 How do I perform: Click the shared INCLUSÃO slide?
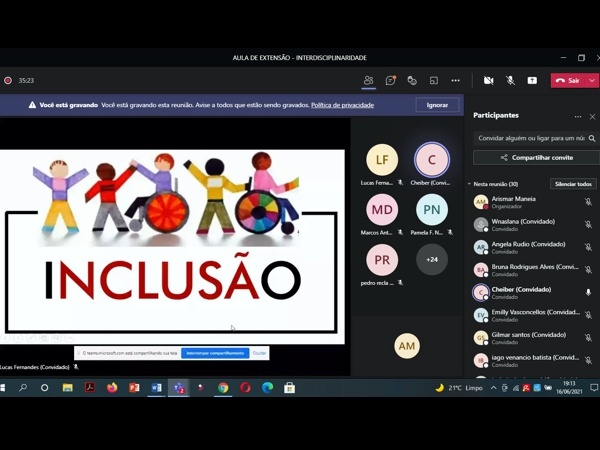(172, 247)
